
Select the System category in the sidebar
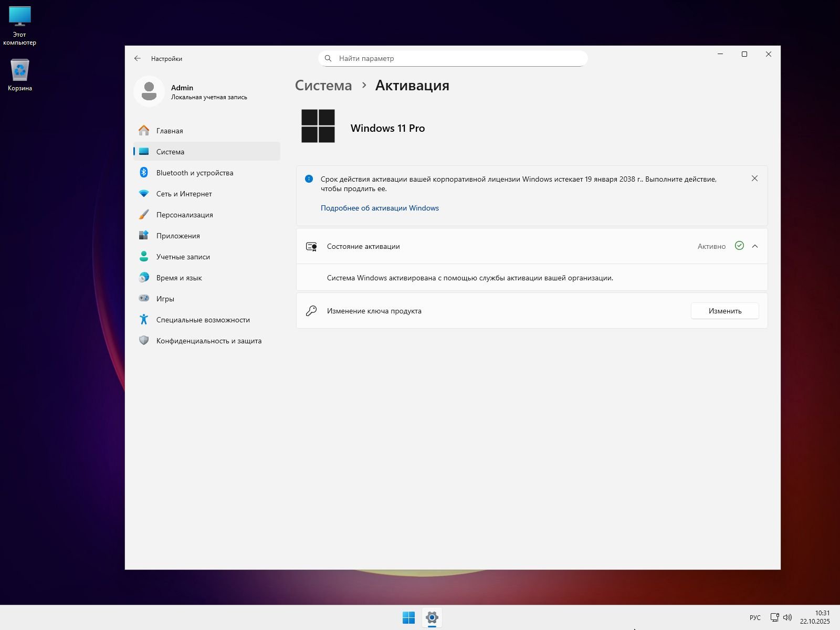click(170, 152)
